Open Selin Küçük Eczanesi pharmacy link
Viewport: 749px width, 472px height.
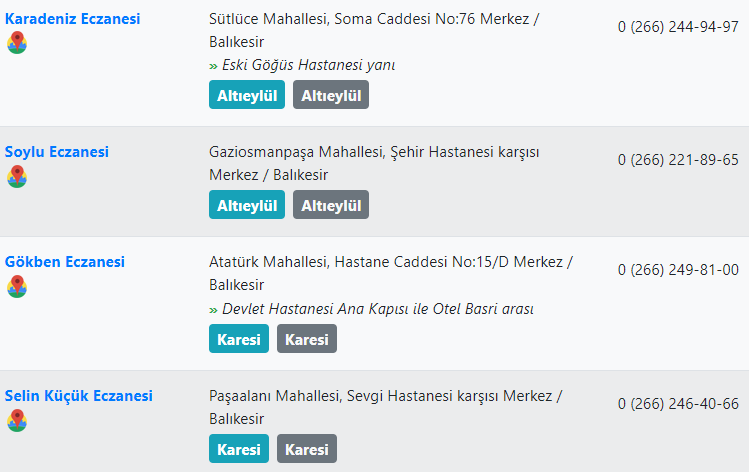(x=79, y=396)
